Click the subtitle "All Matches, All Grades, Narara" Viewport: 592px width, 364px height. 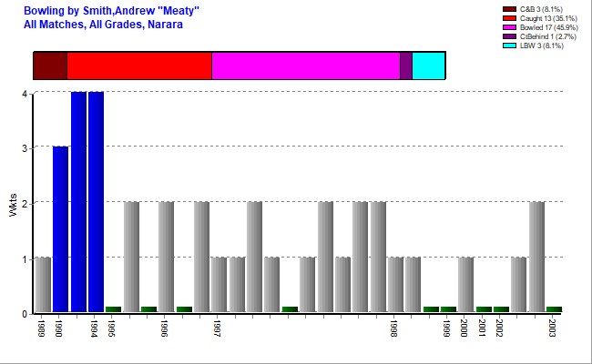[103, 25]
